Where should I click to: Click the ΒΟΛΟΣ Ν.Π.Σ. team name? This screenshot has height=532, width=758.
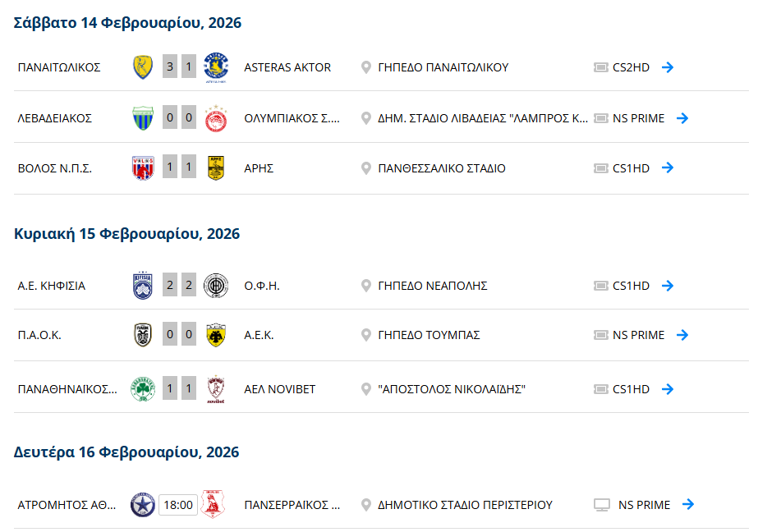pos(54,168)
